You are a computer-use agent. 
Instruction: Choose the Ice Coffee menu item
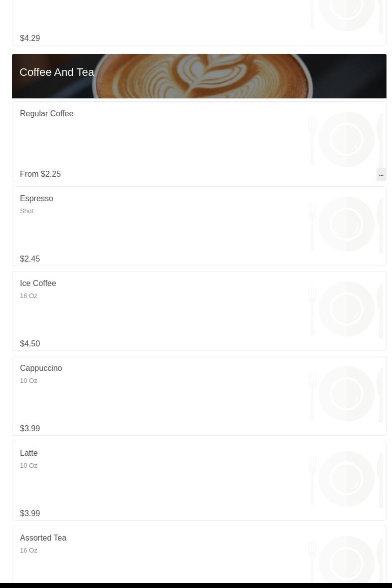coord(38,284)
